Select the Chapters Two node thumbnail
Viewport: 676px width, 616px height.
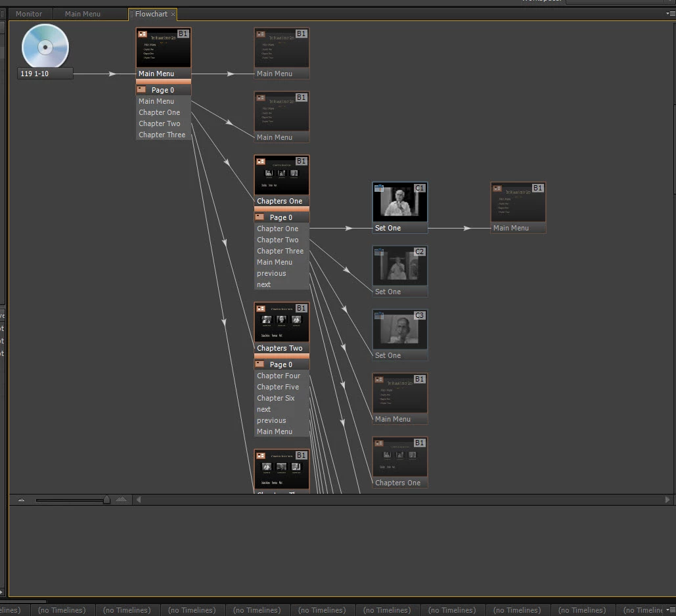(282, 322)
